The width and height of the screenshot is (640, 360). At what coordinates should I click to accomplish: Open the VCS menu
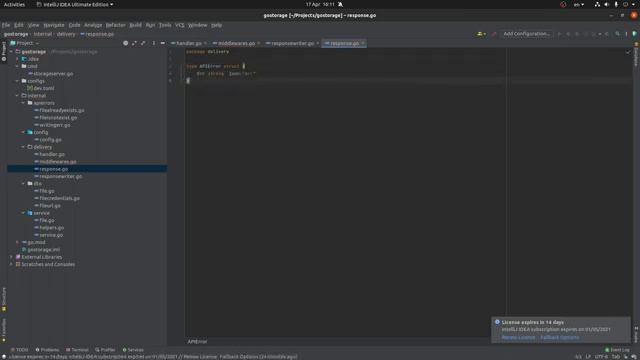[x=180, y=25]
